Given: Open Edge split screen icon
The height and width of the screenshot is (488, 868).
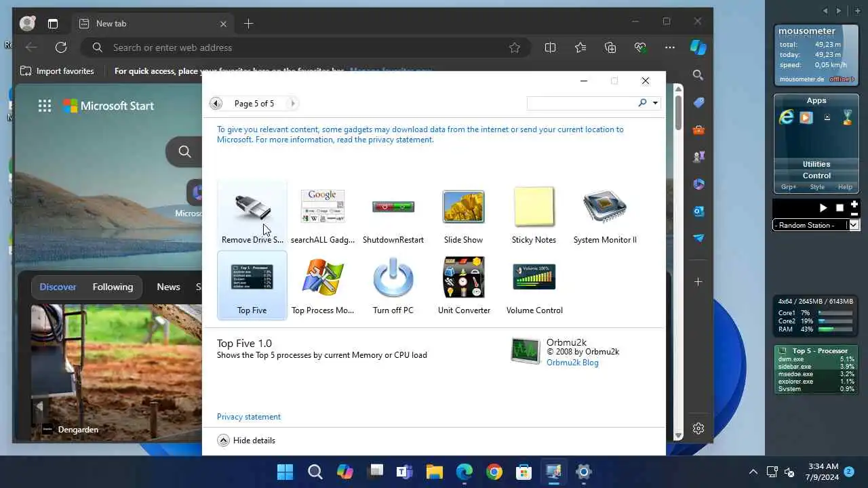Looking at the screenshot, I should (551, 47).
